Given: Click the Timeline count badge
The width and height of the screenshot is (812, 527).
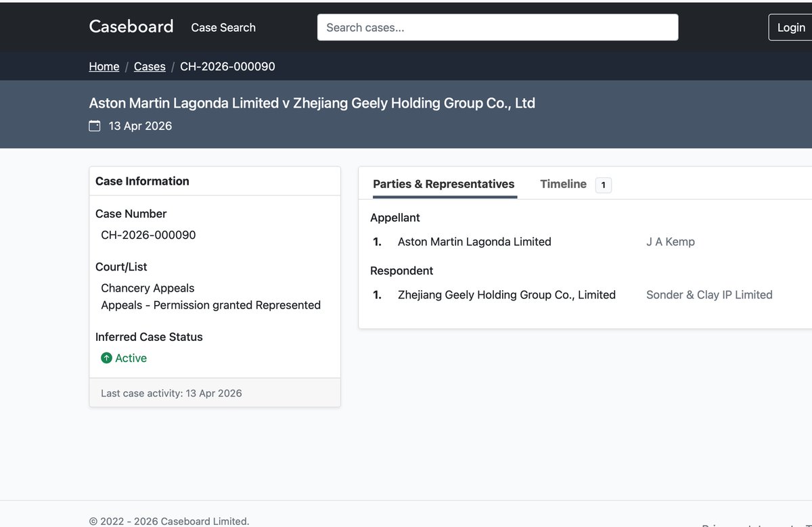Looking at the screenshot, I should (x=604, y=185).
